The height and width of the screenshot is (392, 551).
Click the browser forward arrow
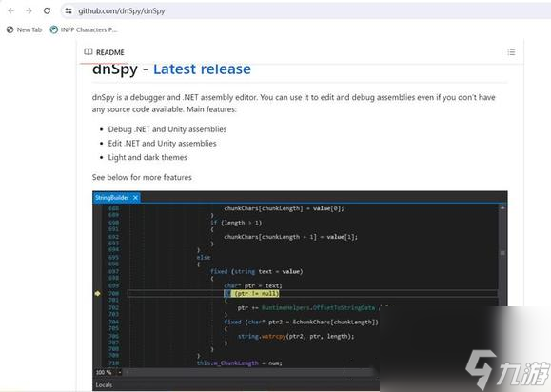[29, 10]
